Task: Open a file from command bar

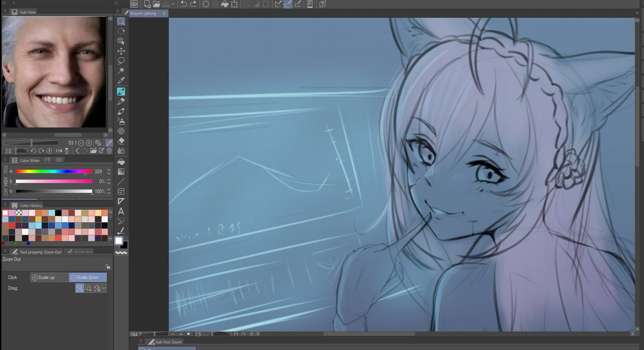Action: pos(157,4)
